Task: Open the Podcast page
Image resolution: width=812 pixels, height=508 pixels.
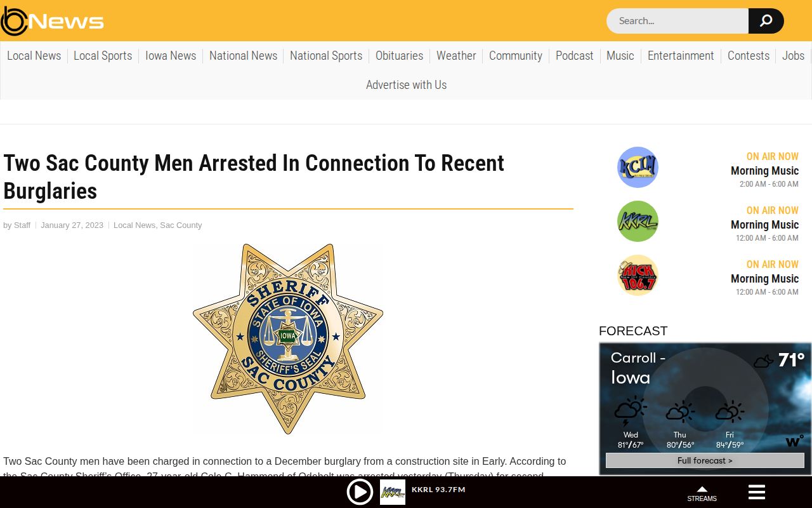Action: (x=575, y=56)
